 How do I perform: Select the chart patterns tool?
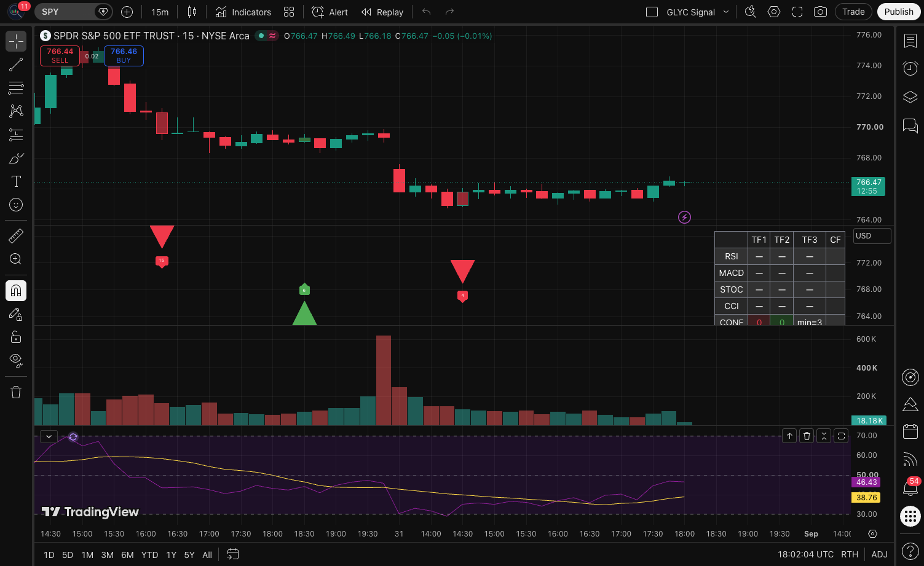[x=16, y=111]
